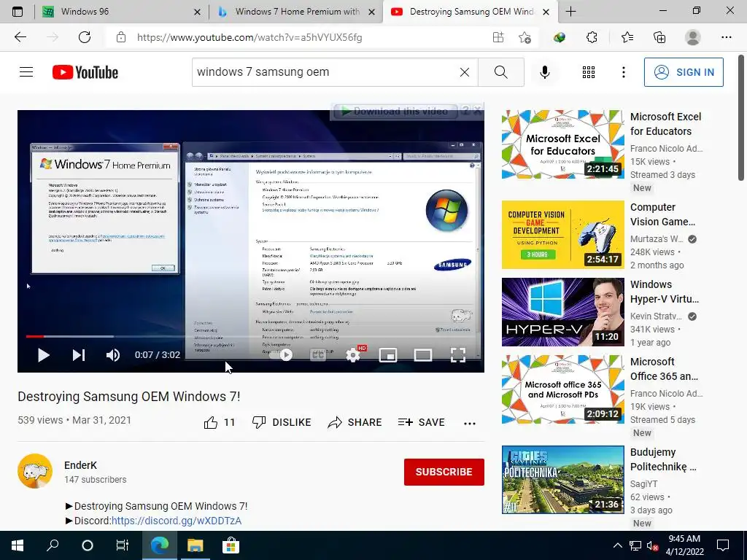Open the Windows Start menu
Screen dimensions: 747x560
[18, 545]
